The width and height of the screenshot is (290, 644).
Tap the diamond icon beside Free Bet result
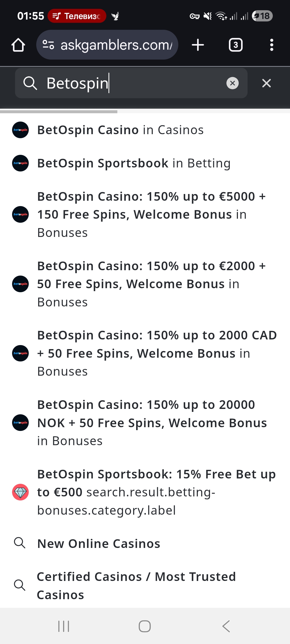coord(20,492)
